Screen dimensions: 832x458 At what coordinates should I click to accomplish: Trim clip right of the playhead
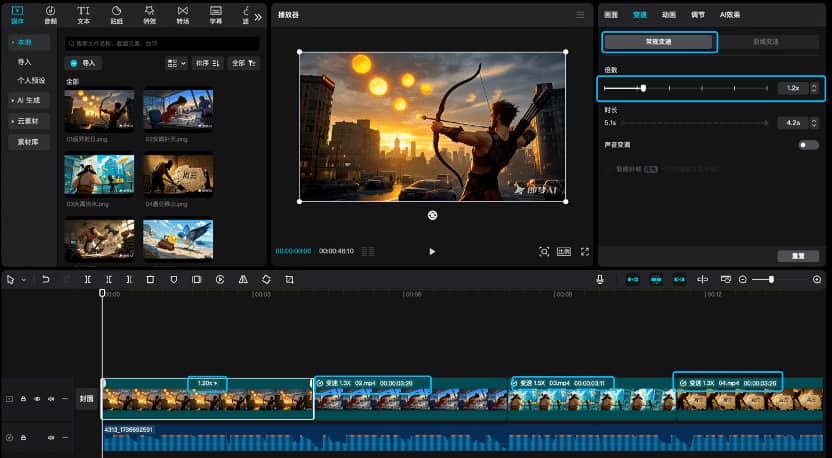click(x=128, y=280)
